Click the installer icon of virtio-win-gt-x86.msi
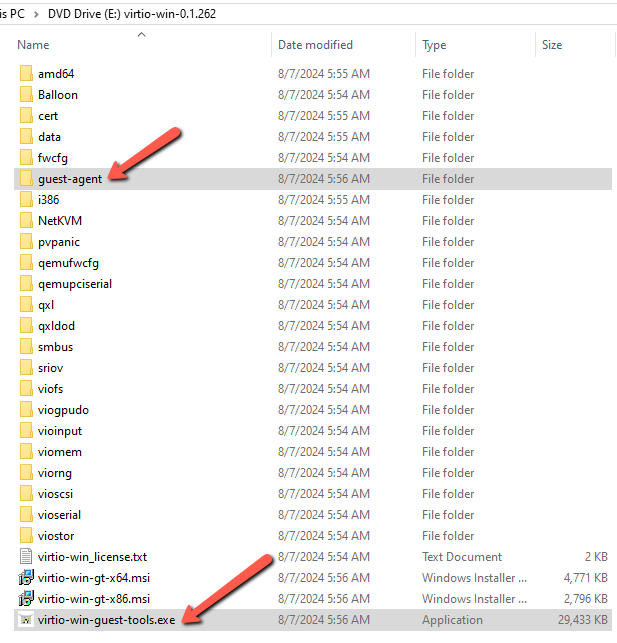The image size is (617, 643). click(x=26, y=599)
